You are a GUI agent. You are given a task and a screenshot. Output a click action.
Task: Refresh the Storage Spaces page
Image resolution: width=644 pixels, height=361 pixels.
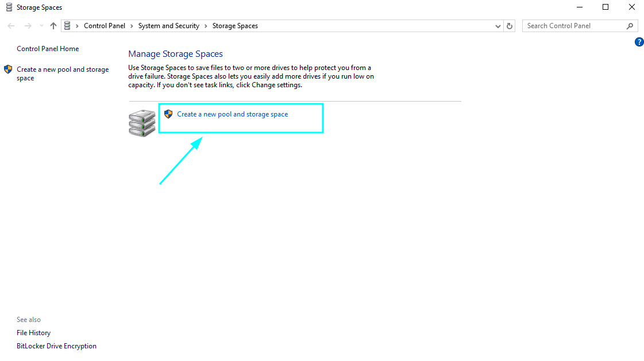click(x=510, y=26)
